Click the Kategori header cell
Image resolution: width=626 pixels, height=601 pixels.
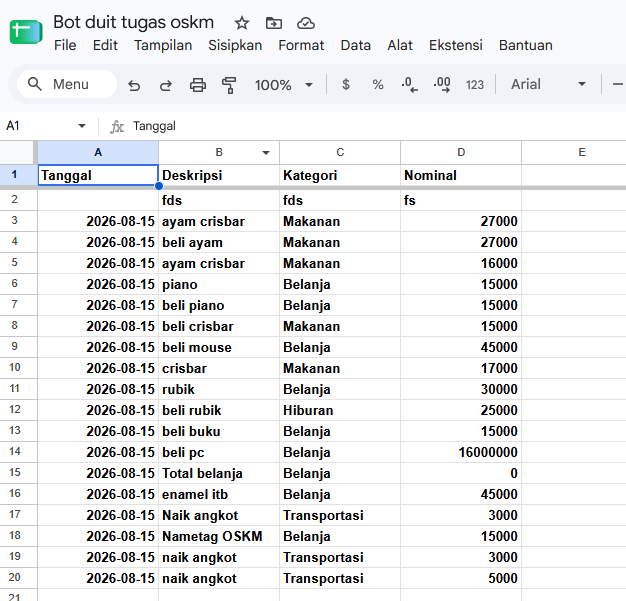pos(340,175)
